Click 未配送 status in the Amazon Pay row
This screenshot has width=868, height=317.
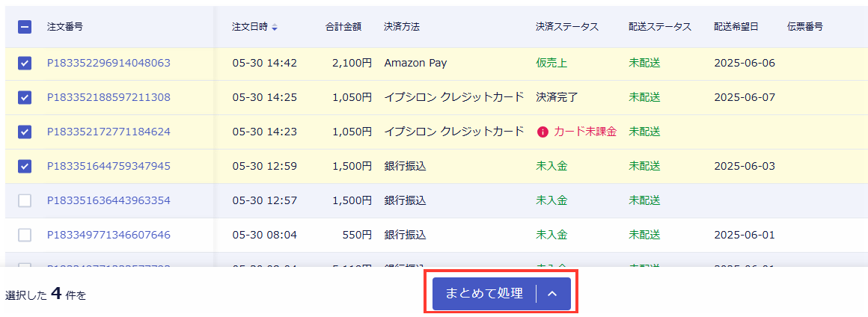pyautogui.click(x=644, y=63)
